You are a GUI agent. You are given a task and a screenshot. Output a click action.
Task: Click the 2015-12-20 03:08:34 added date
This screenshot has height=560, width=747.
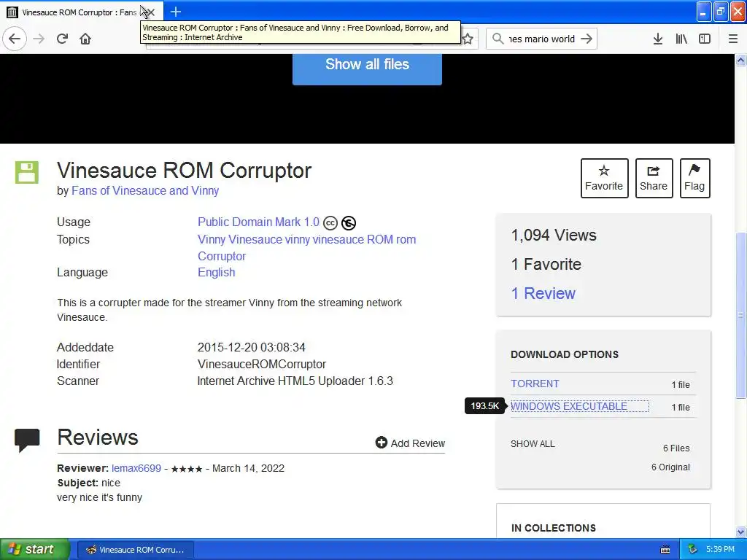252,347
